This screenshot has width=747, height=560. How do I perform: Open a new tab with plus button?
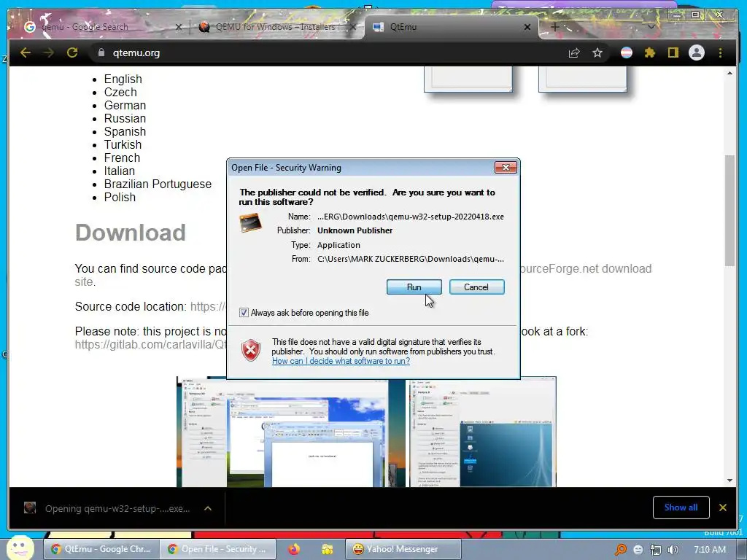click(555, 27)
